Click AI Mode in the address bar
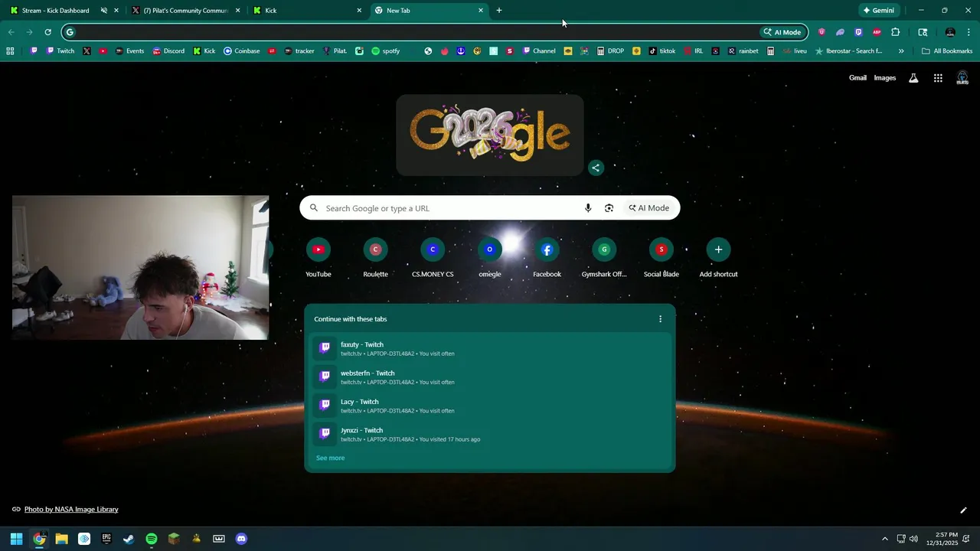Viewport: 980px width, 551px height. coord(782,32)
